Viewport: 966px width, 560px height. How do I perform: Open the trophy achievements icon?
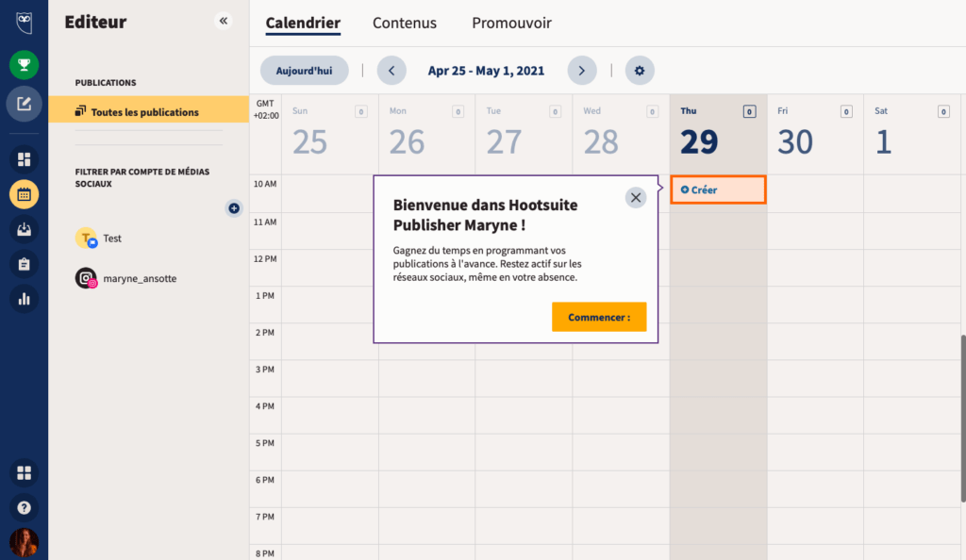24,66
